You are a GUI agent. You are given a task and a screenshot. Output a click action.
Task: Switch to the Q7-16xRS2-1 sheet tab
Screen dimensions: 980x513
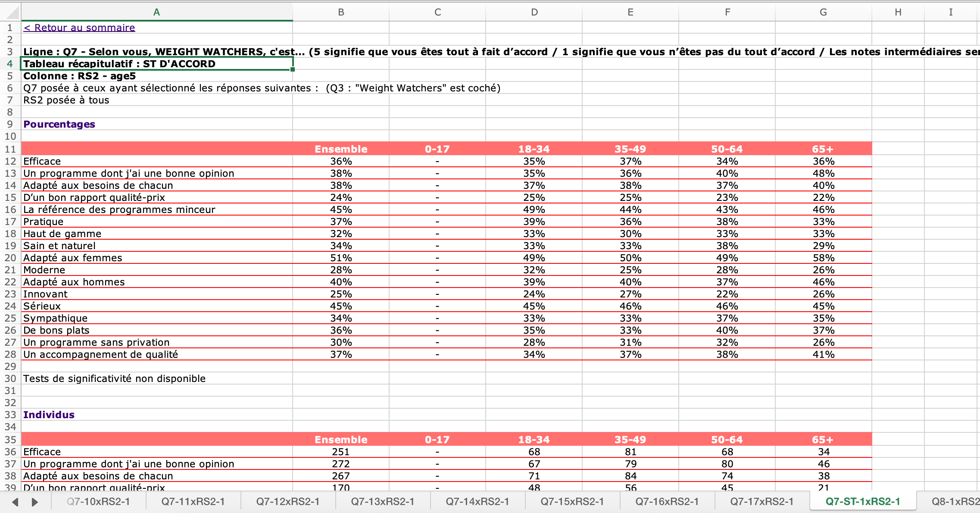[667, 501]
